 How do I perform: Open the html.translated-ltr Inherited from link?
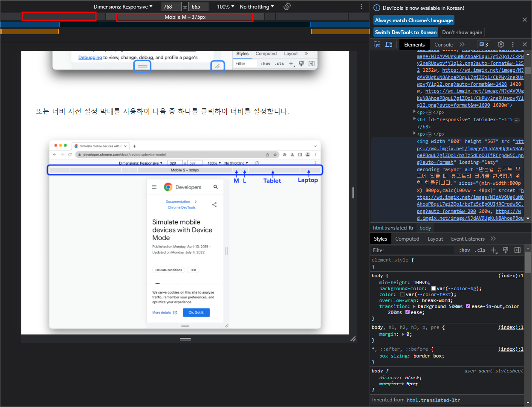click(434, 400)
